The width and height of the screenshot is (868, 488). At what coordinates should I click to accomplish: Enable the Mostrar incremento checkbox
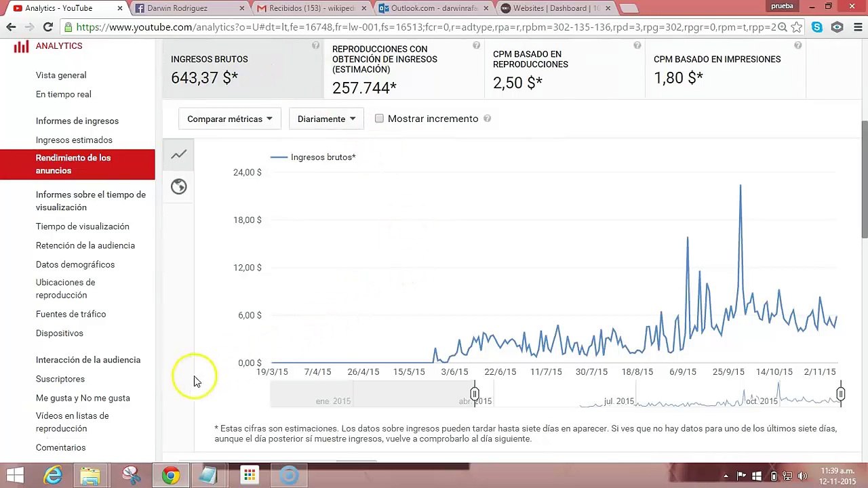pos(379,119)
